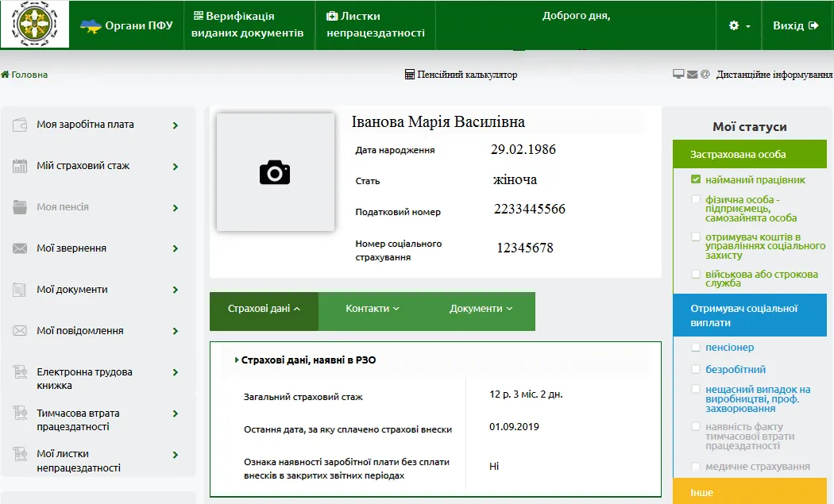Image resolution: width=834 pixels, height=504 pixels.
Task: Expand arrow for Мої документи
Action: [176, 290]
